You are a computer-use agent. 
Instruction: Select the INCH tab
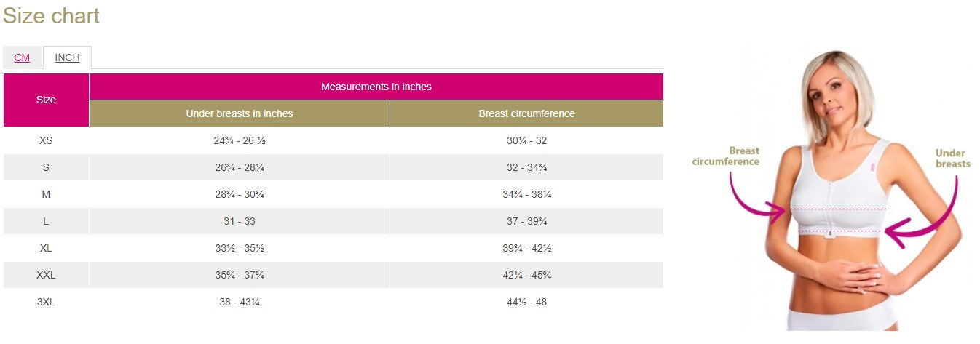click(x=67, y=57)
